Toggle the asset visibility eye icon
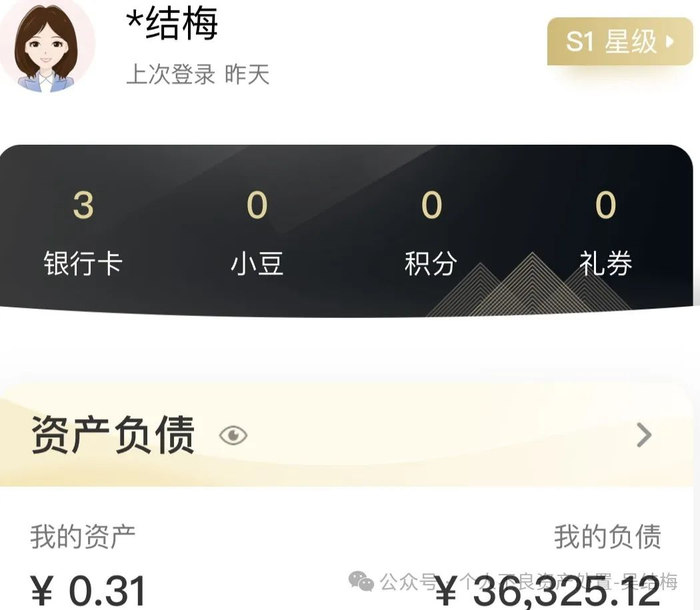 (233, 435)
